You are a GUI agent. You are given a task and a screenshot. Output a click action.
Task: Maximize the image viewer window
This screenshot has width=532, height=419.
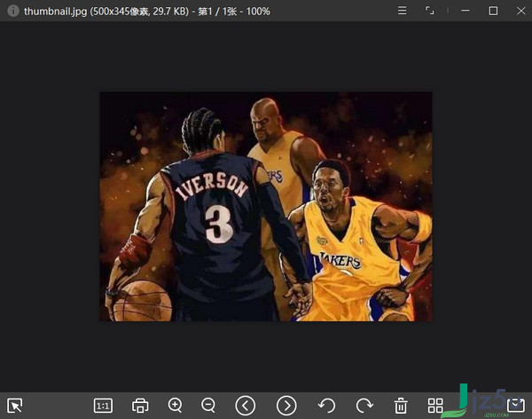click(493, 11)
